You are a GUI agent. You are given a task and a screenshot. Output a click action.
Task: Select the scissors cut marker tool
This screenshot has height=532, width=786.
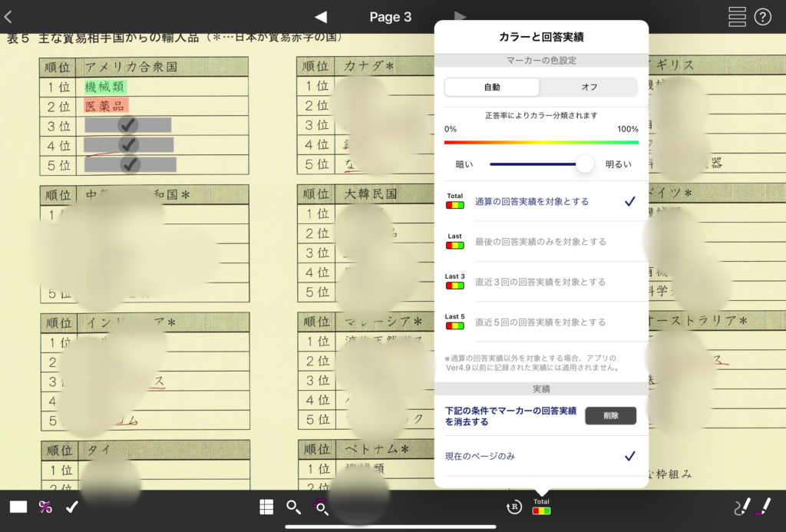[x=45, y=507]
